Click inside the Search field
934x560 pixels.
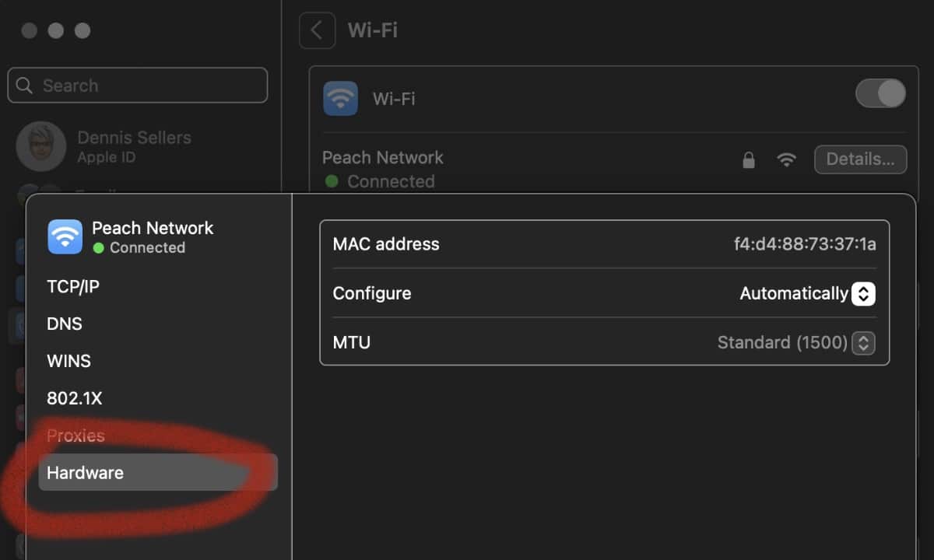148,86
